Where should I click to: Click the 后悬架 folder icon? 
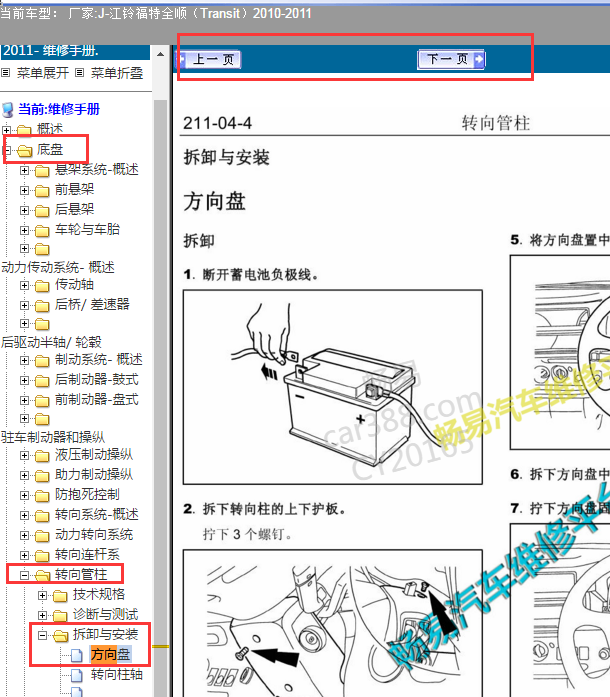(42, 211)
